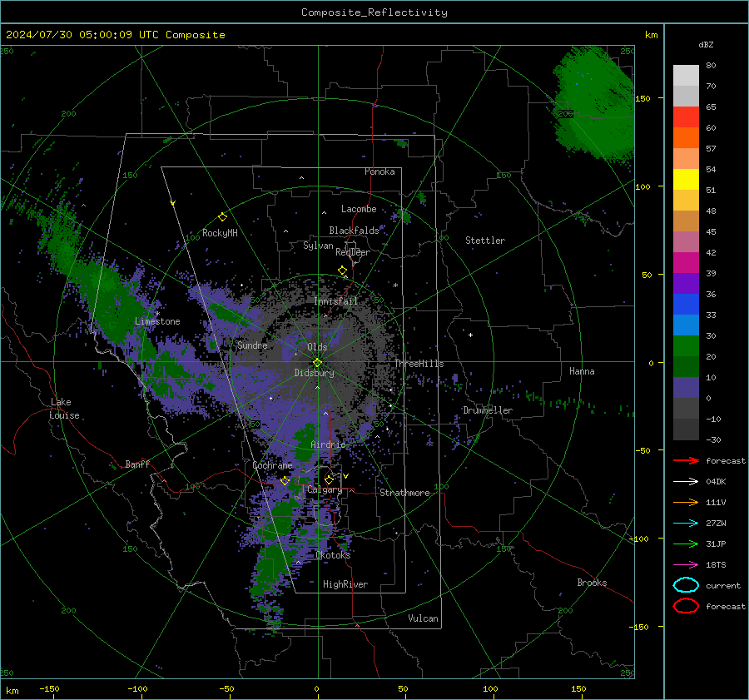Click the Brooks city label
The height and width of the screenshot is (700, 749).
coord(592,583)
